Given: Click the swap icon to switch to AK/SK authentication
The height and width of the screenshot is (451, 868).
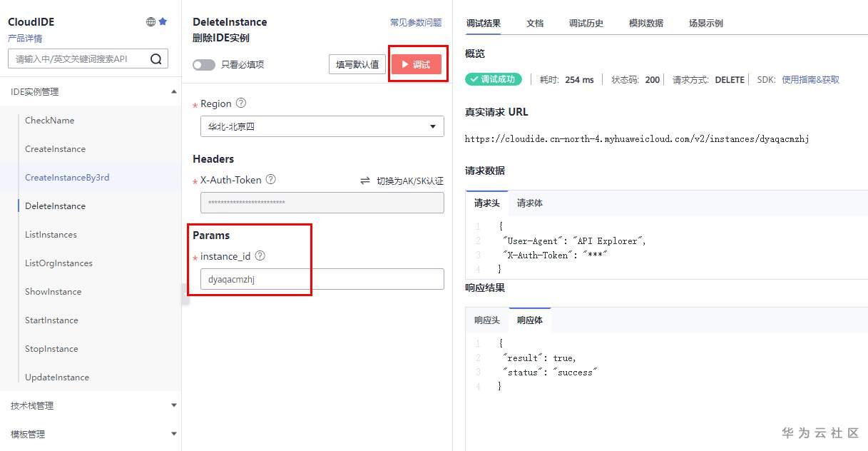Looking at the screenshot, I should (x=365, y=181).
